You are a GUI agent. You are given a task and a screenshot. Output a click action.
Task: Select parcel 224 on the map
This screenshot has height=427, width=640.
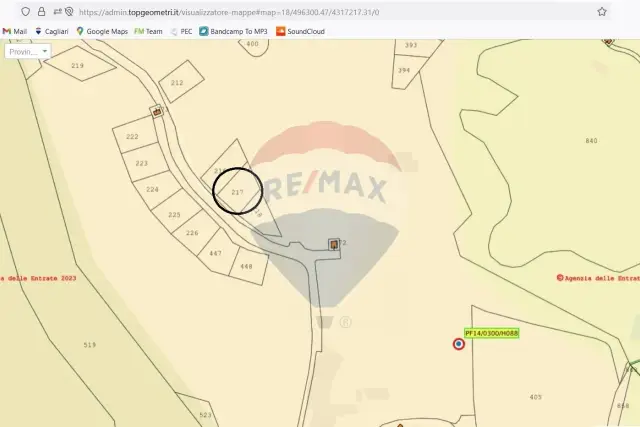(152, 189)
